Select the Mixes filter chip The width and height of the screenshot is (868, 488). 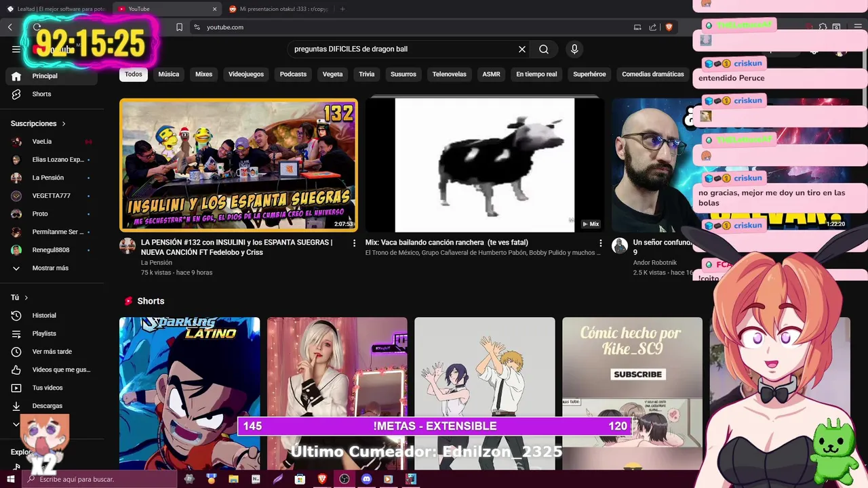pos(204,74)
